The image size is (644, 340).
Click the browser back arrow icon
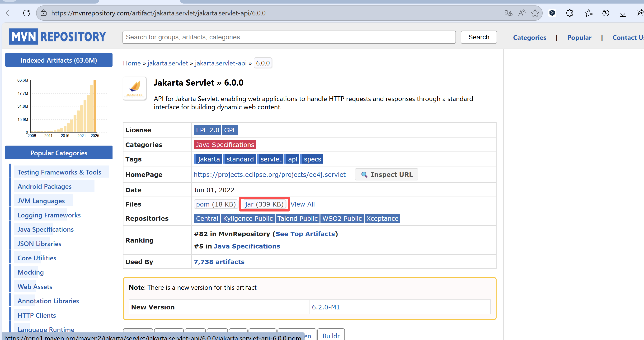tap(9, 13)
